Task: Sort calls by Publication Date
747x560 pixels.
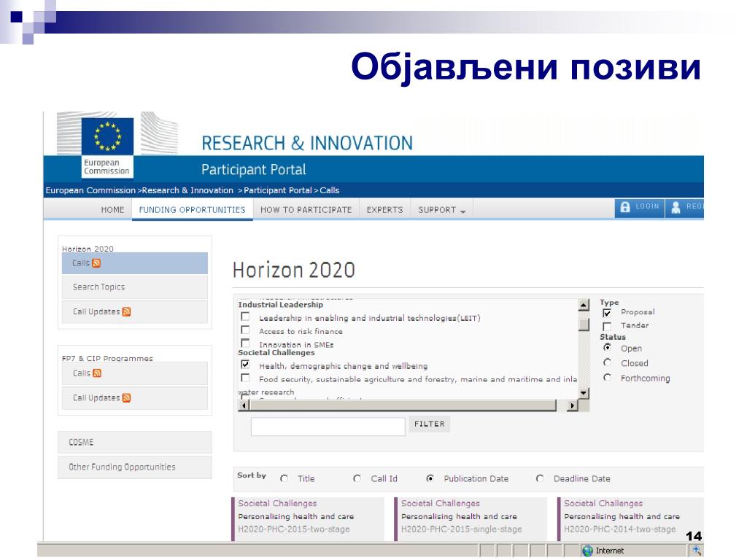Action: tap(430, 478)
